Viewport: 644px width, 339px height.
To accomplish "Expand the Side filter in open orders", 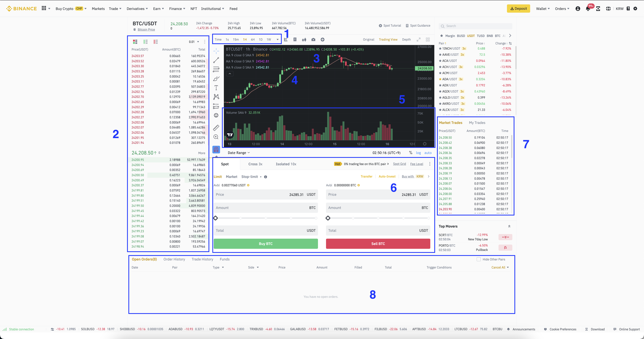I will point(253,267).
